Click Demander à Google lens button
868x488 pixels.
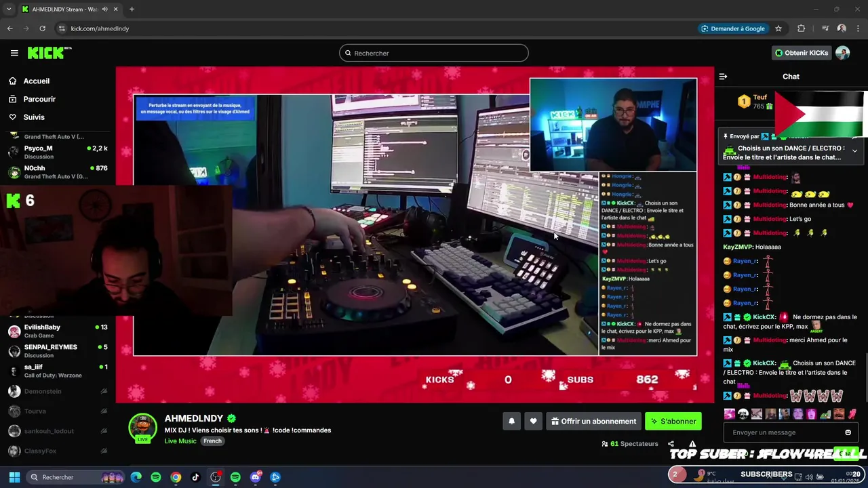pos(733,28)
